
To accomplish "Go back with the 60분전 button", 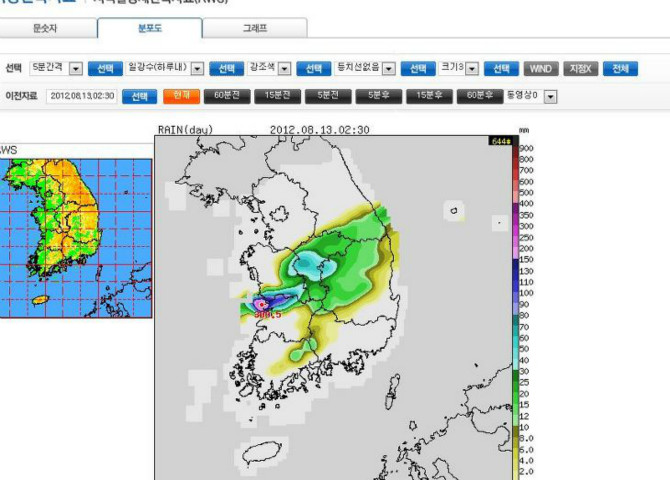I will pyautogui.click(x=227, y=96).
